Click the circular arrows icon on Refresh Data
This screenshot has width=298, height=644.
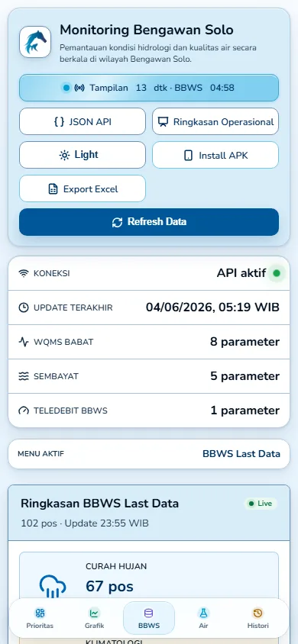117,223
